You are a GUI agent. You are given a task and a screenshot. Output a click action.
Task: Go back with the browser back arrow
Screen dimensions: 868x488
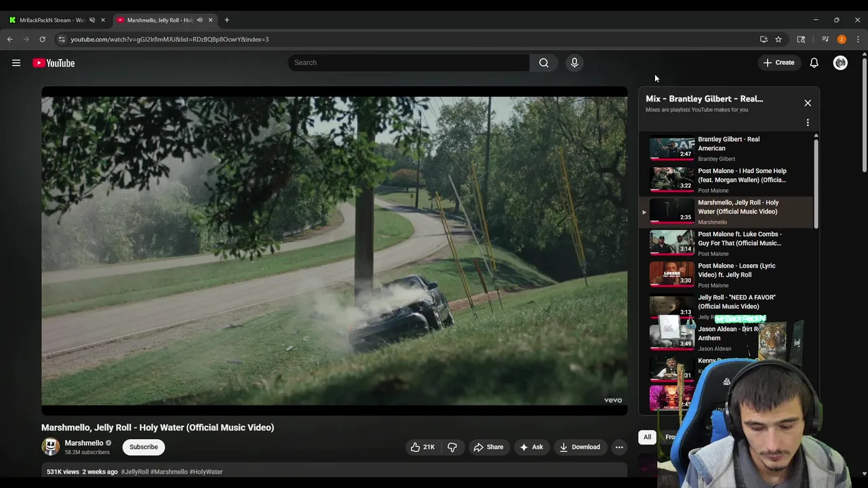coord(10,39)
